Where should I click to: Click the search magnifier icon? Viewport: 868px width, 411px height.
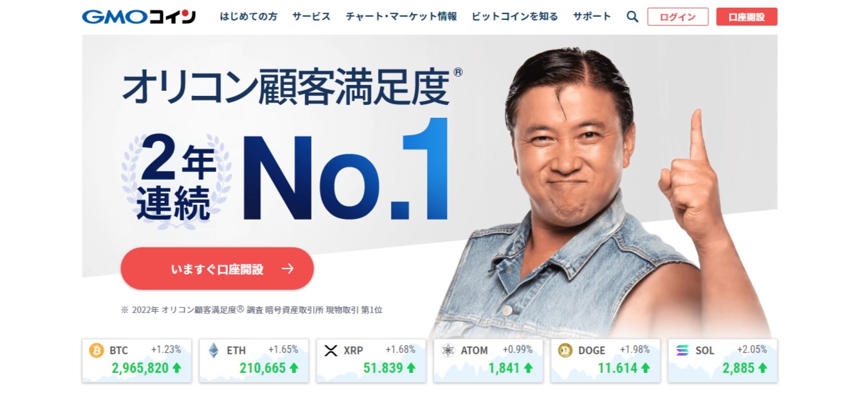(x=632, y=17)
